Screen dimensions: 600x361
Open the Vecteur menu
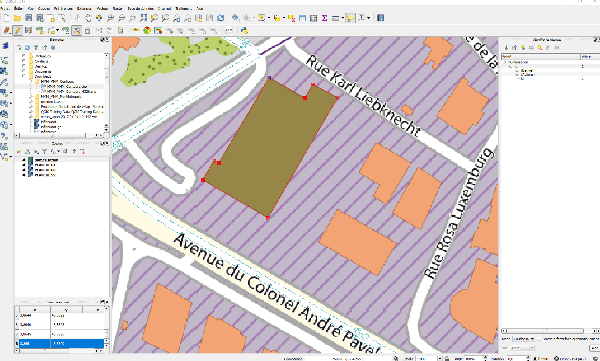click(102, 8)
